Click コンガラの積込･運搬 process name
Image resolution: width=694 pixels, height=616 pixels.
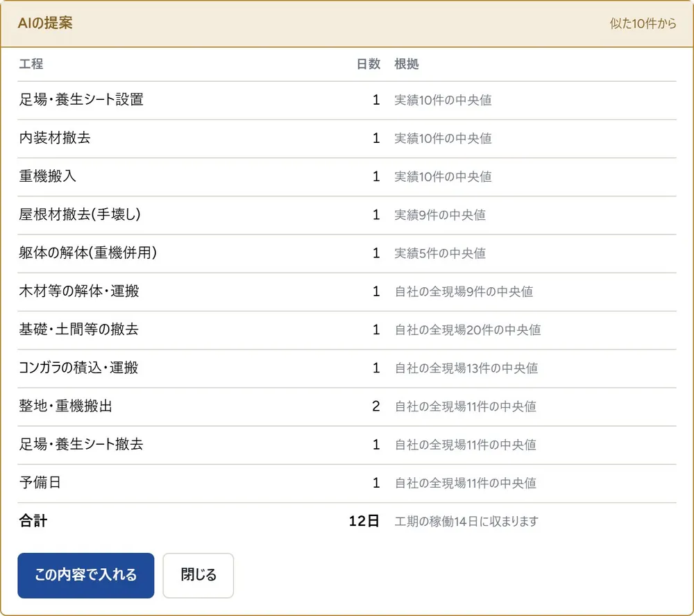coord(78,367)
